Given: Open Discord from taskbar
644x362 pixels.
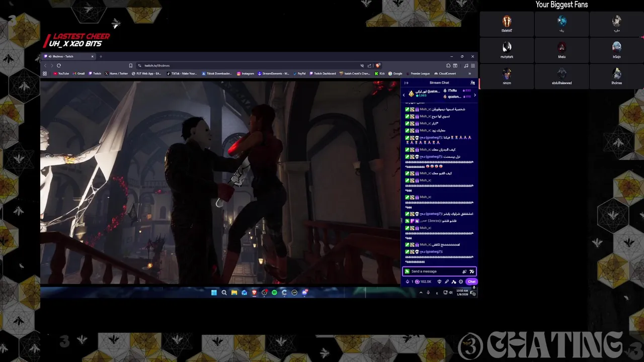Looking at the screenshot, I should click(304, 293).
